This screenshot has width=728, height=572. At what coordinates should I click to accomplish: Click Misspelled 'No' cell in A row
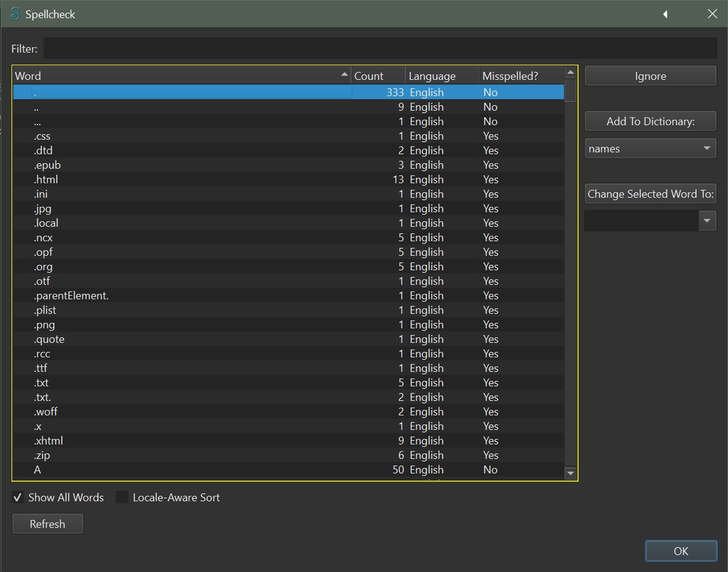click(522, 470)
